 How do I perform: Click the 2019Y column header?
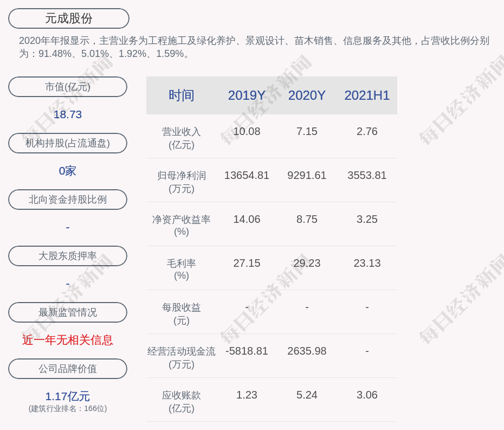click(247, 95)
